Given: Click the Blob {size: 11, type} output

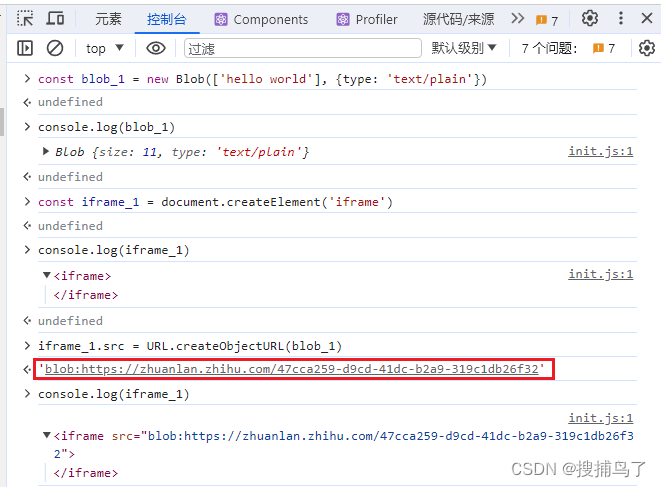Looking at the screenshot, I should [x=182, y=152].
